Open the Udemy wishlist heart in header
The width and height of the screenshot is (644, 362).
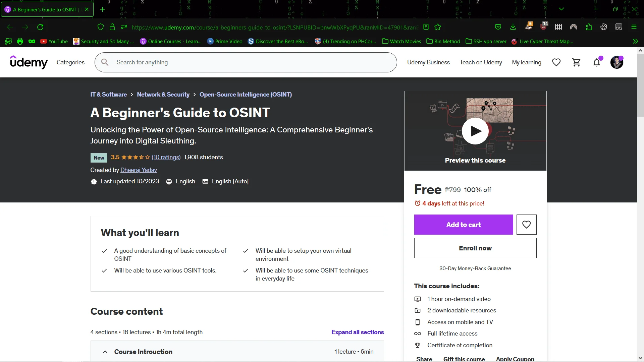point(556,62)
